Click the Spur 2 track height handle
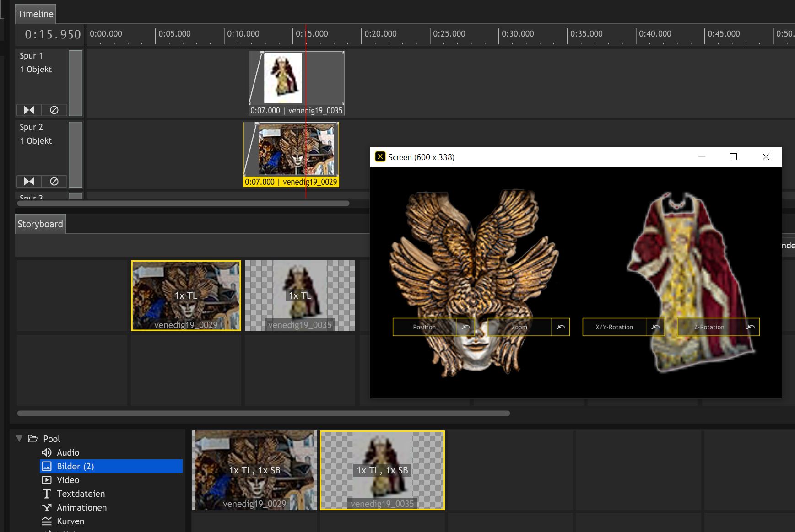Image resolution: width=795 pixels, height=532 pixels. click(x=76, y=154)
